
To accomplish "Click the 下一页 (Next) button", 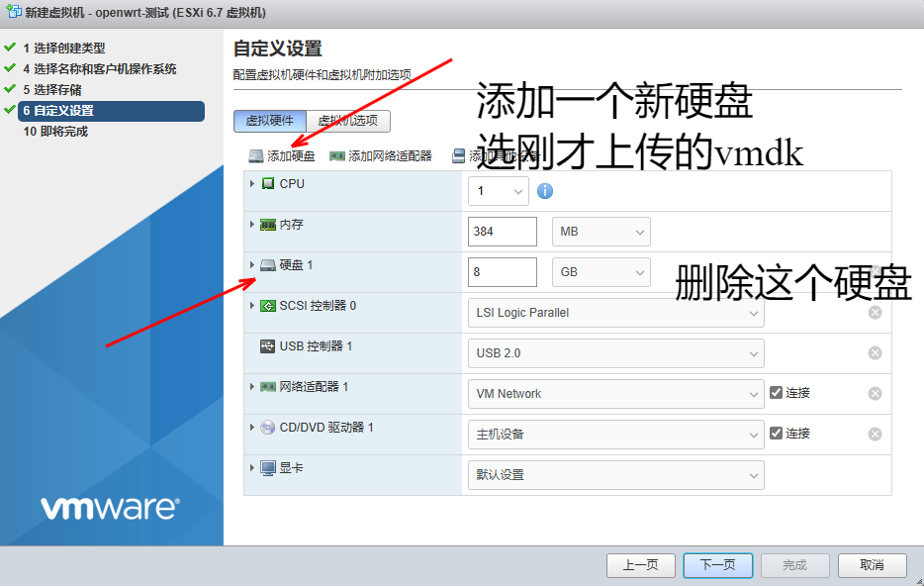I will [x=718, y=565].
